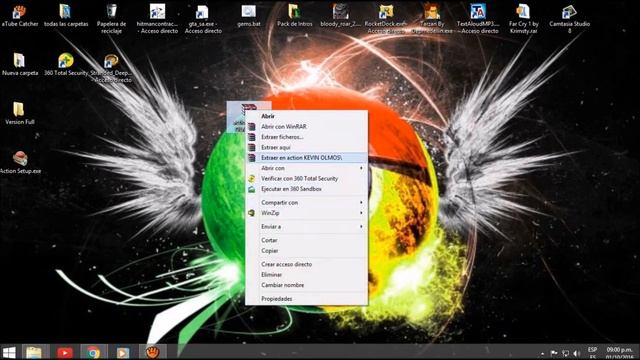Viewport: 640px width, 360px height.
Task: Select the gta_sa.exe shortcut icon
Action: coord(203,18)
